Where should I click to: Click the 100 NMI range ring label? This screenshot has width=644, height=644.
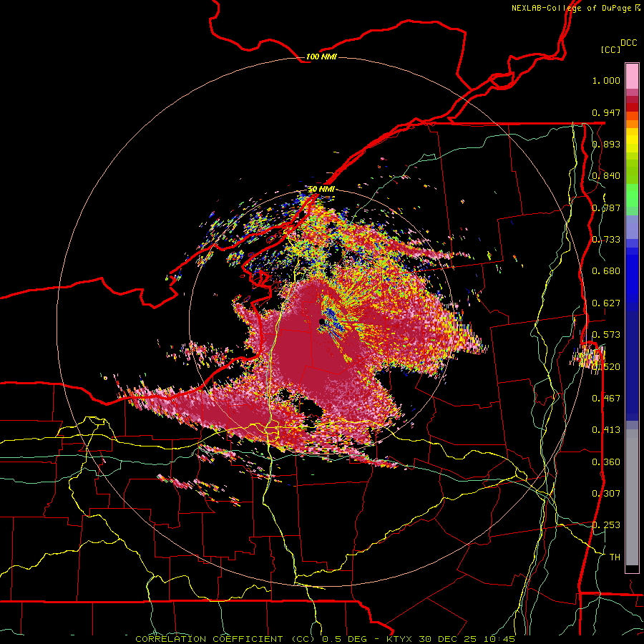click(x=321, y=57)
